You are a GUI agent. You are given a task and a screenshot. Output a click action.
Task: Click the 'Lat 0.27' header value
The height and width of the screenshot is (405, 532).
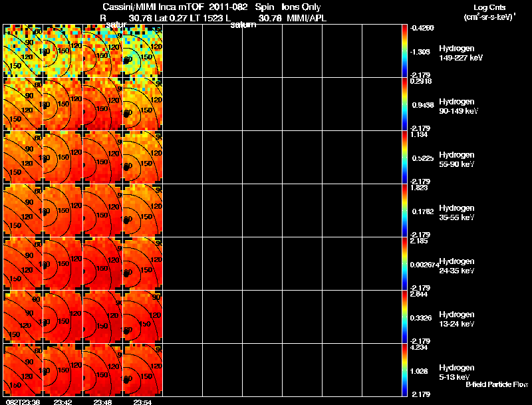point(172,19)
